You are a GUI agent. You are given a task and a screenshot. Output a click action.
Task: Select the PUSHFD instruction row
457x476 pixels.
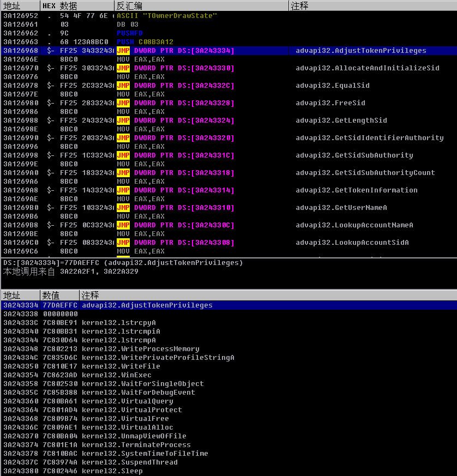pyautogui.click(x=229, y=33)
